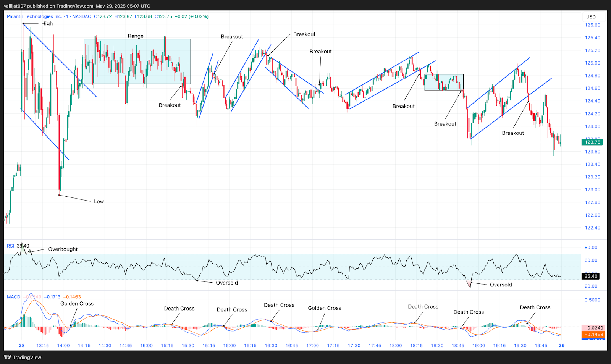Screen dimensions: 611x364
Task: Click the 13:45 time axis label
Action: (x=42, y=345)
